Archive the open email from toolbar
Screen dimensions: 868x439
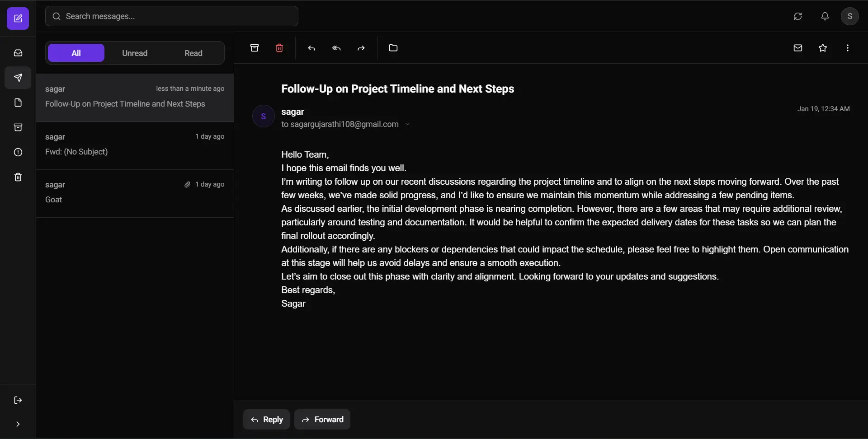click(x=255, y=48)
